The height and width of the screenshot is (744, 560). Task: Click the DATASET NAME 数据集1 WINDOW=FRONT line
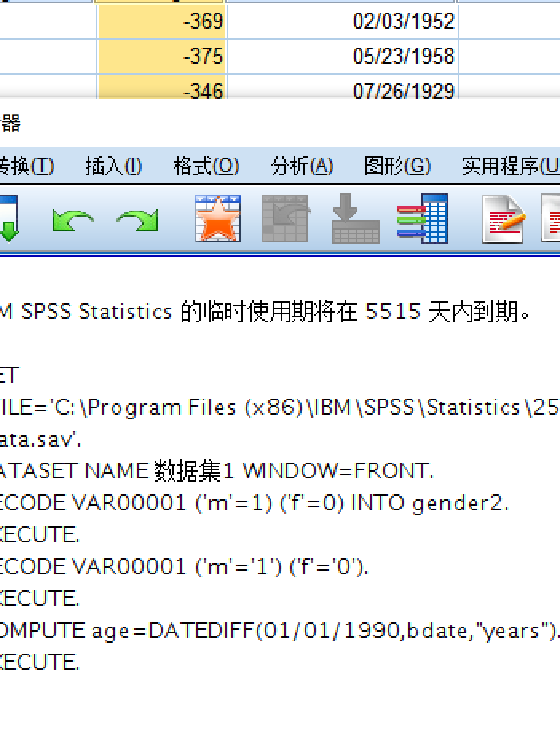[x=217, y=471]
